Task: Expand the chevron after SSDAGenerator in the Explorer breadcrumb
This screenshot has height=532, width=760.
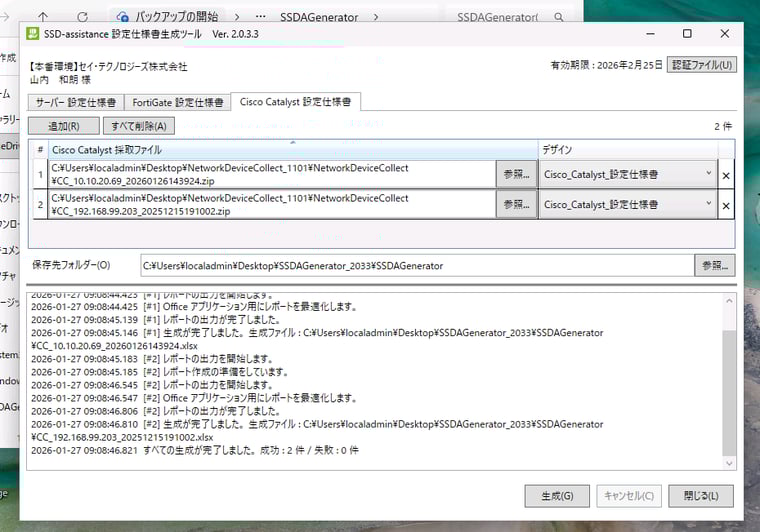Action: click(x=376, y=17)
